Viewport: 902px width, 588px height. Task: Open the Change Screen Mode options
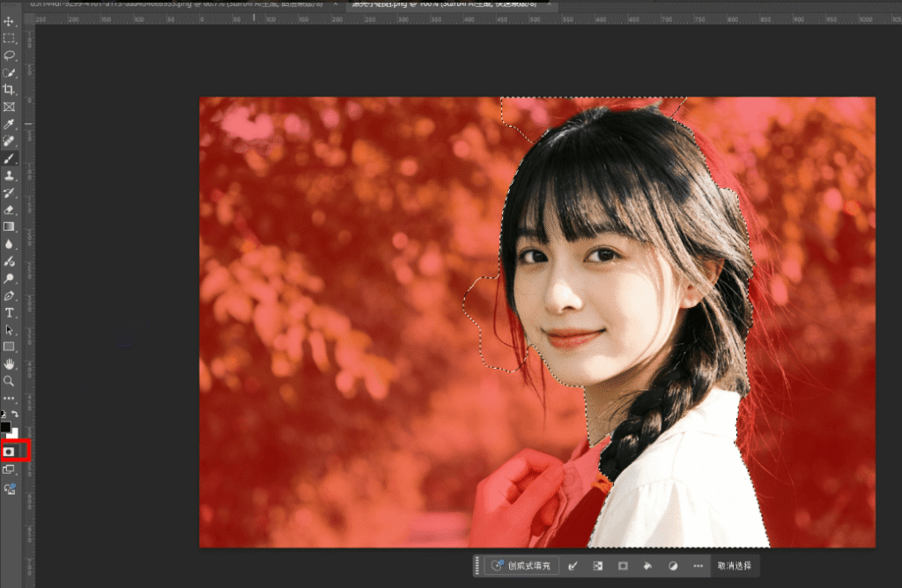point(9,469)
